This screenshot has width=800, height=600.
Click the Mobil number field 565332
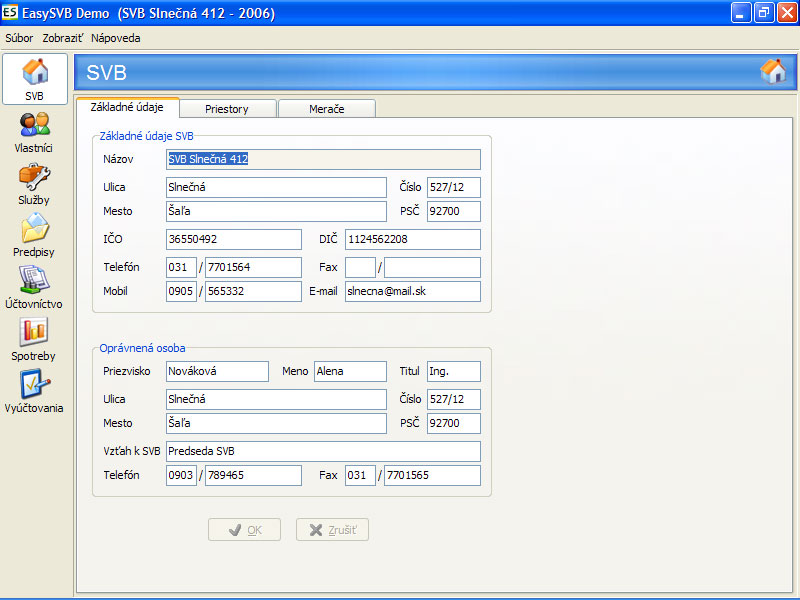[x=253, y=291]
